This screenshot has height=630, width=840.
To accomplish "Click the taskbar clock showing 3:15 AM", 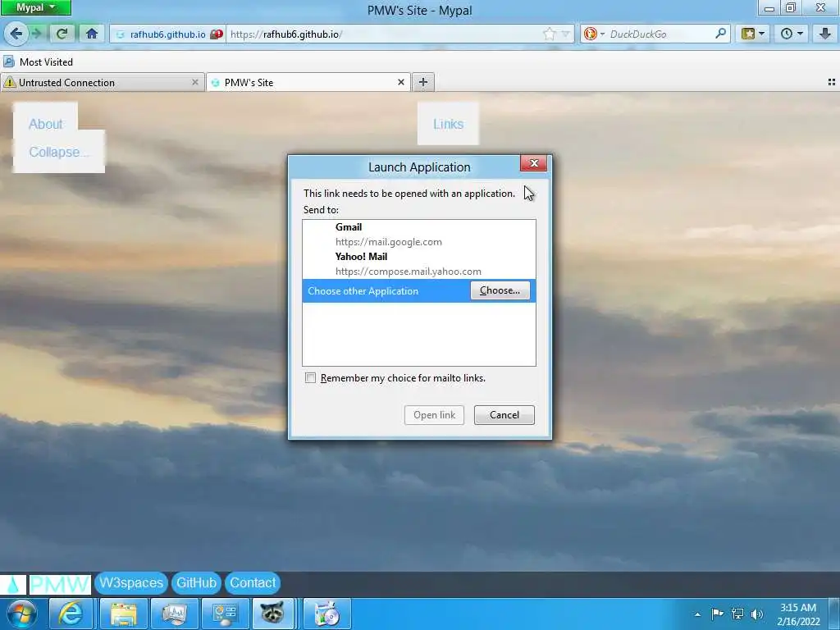I will [x=797, y=614].
